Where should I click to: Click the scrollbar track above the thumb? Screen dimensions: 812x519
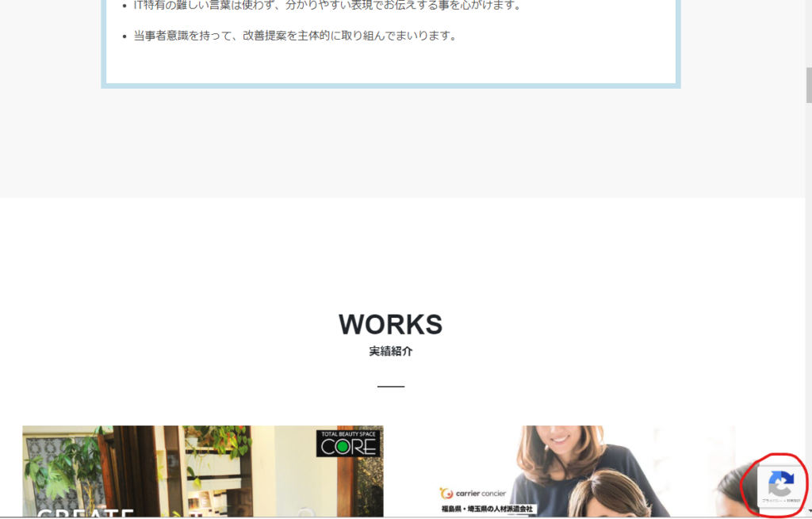pos(808,32)
